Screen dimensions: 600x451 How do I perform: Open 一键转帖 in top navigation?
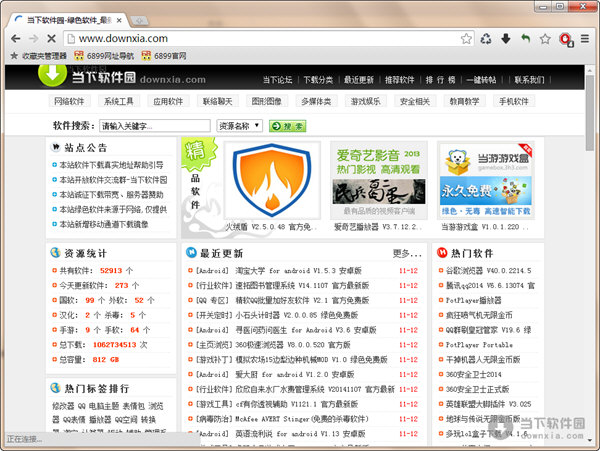481,80
